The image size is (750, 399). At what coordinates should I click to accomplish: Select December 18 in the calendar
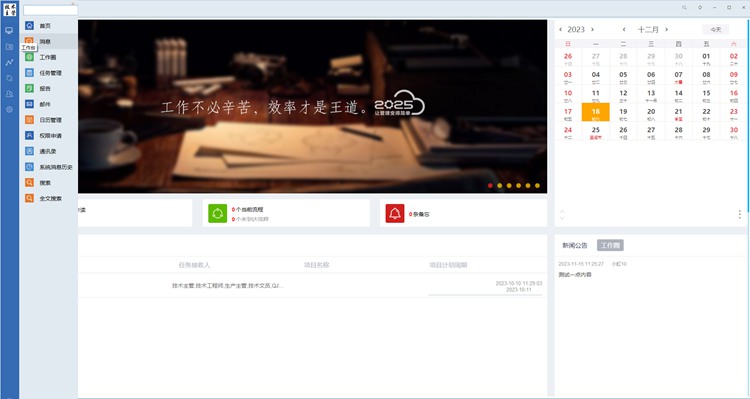coord(596,112)
